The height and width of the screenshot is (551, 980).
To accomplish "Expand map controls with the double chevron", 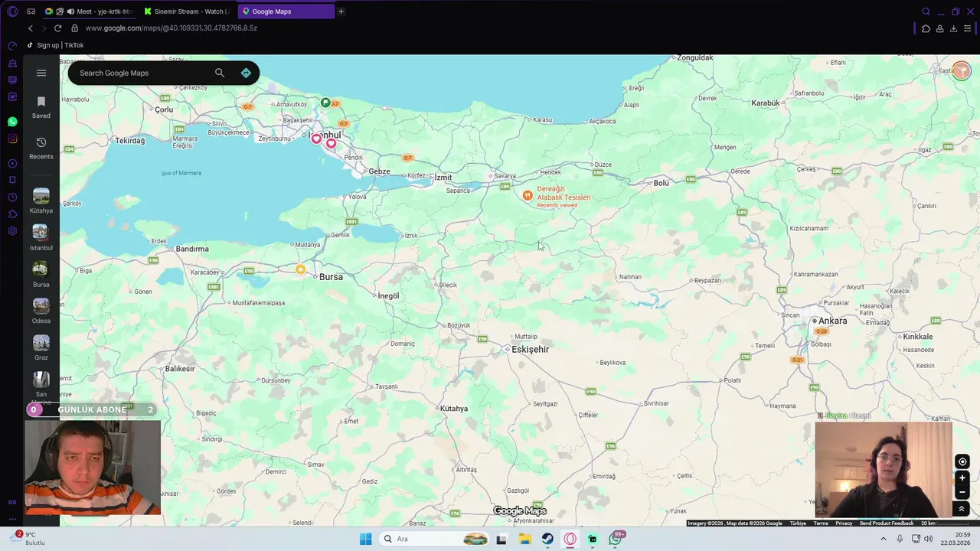I will point(962,509).
